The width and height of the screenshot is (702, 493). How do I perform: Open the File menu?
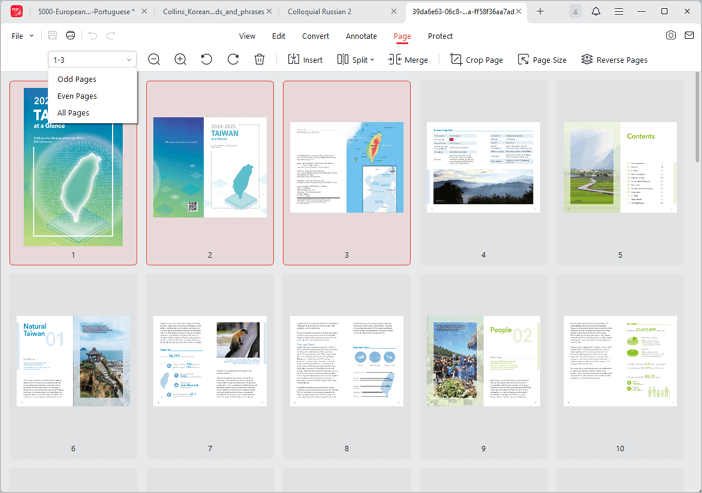click(x=22, y=36)
